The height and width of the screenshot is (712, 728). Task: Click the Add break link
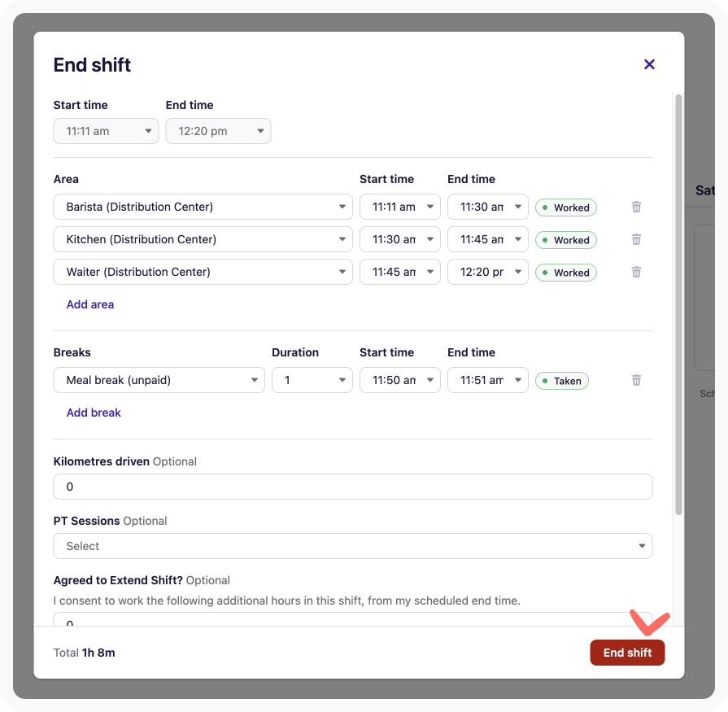coord(94,413)
